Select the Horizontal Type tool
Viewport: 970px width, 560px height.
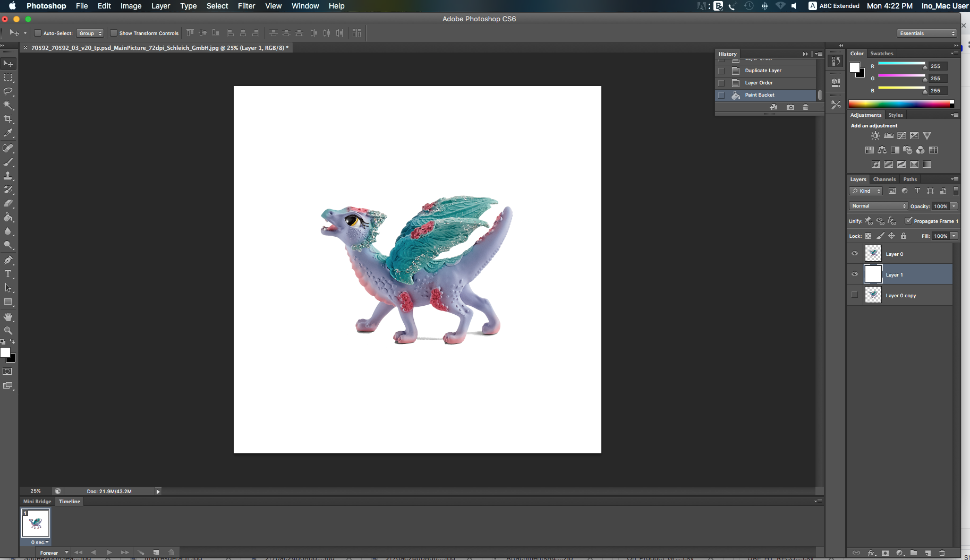[8, 274]
